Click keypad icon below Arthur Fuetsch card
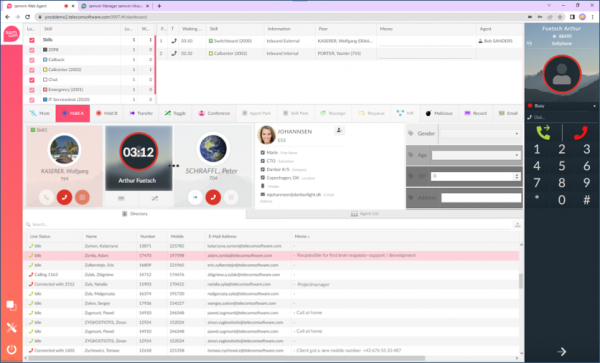Image resolution: width=600 pixels, height=363 pixels. 121,199
